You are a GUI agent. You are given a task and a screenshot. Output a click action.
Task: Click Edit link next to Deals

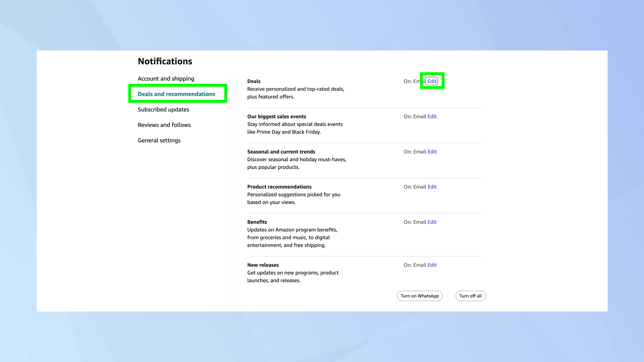[432, 81]
